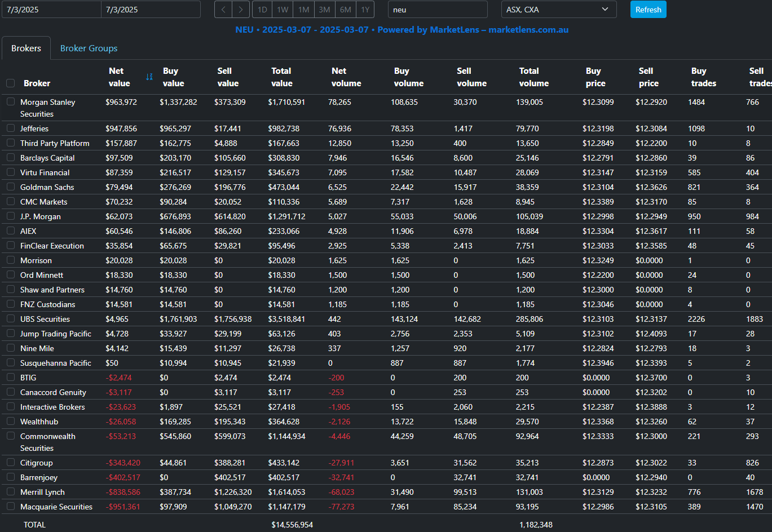The image size is (772, 532).
Task: Check the Macquarie Securities checkbox
Action: (x=11, y=507)
